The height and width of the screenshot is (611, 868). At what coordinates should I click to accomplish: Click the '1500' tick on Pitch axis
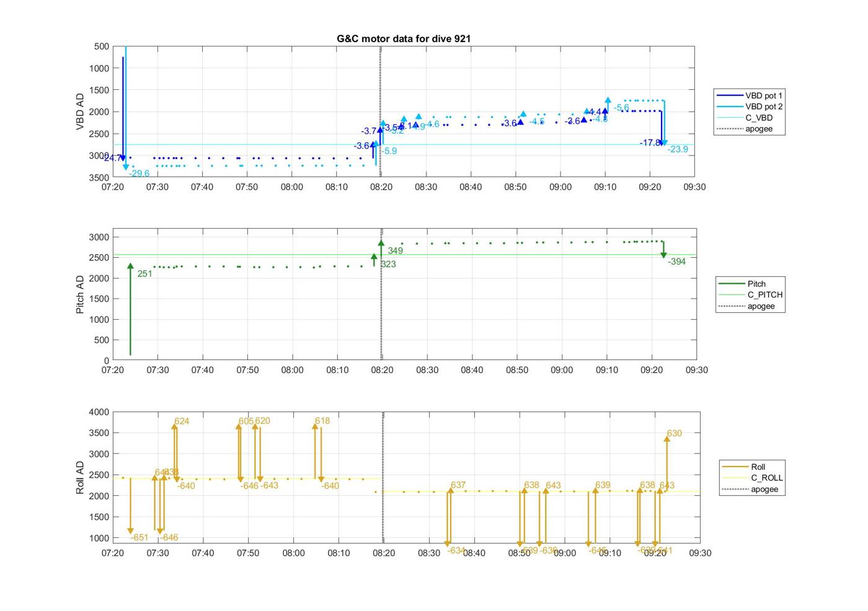coord(100,299)
